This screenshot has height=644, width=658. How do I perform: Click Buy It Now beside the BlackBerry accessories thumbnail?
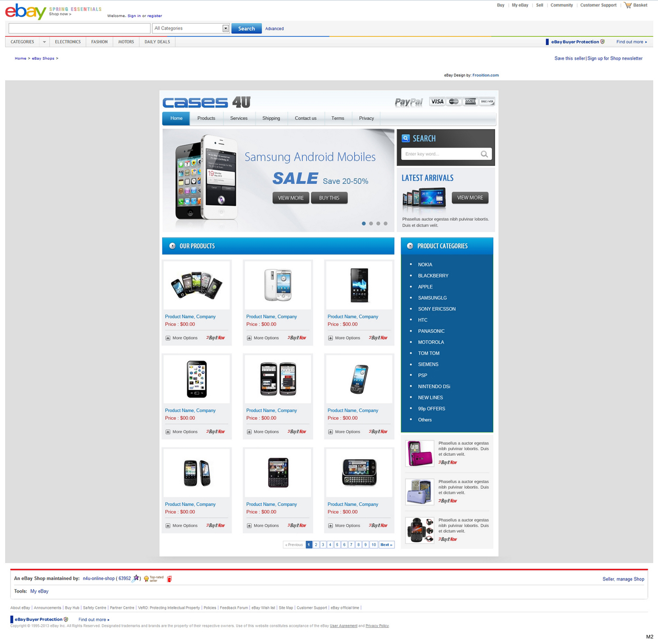pos(448,539)
